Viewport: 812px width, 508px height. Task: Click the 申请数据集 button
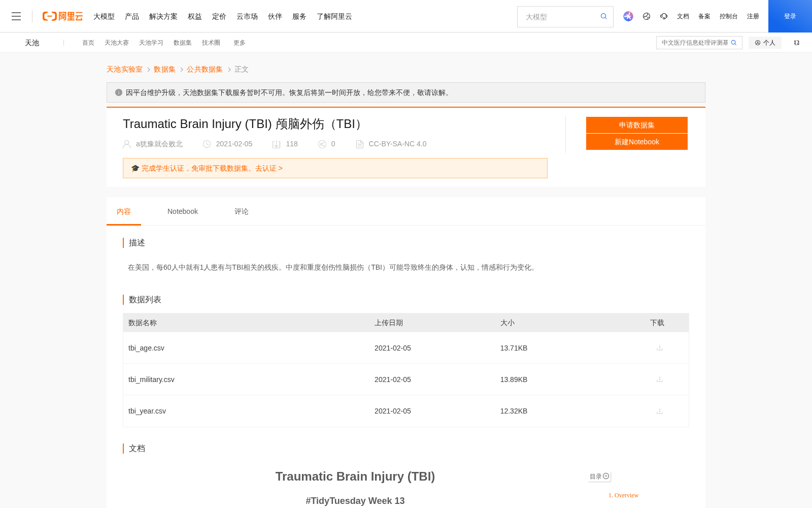coord(637,125)
